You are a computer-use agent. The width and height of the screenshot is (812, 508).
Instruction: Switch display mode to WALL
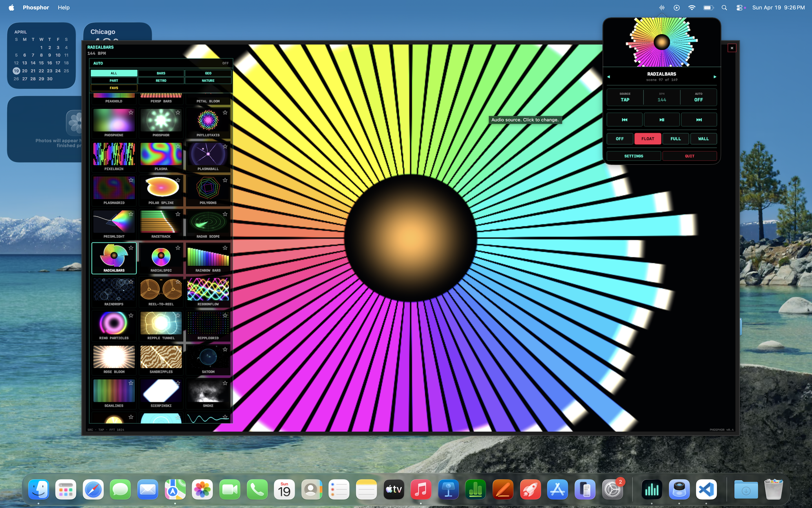coord(703,139)
